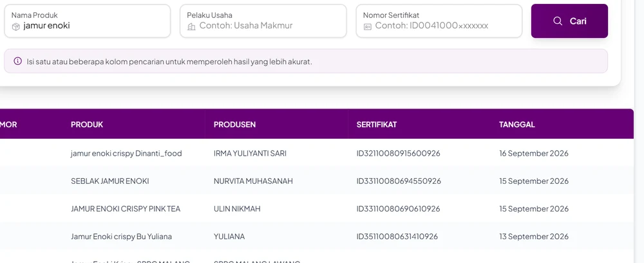Select product 'Jamur Enoki crispy Bu Yuliana'
The image size is (644, 263).
pos(121,237)
